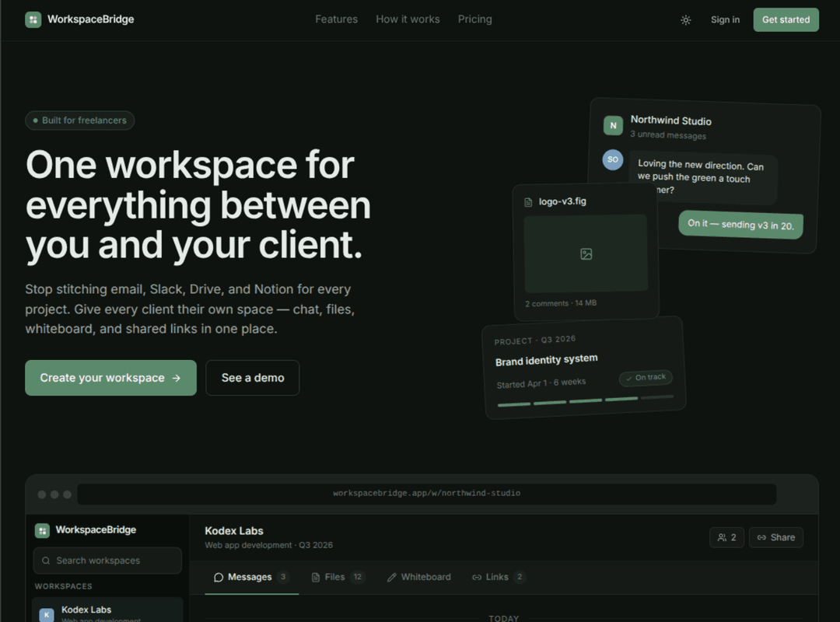Click the Built for freelancers badge
The image size is (840, 622).
coord(80,120)
